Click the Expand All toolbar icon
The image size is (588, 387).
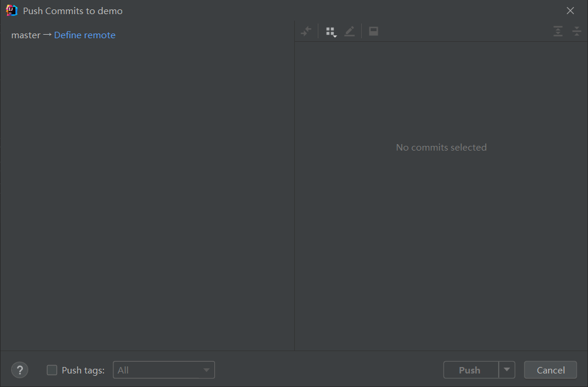pyautogui.click(x=558, y=31)
